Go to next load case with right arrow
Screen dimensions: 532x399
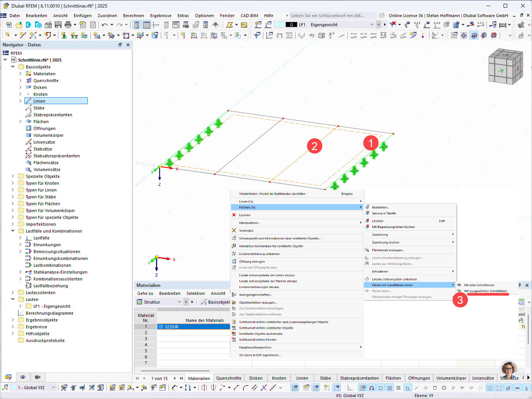coord(385,24)
